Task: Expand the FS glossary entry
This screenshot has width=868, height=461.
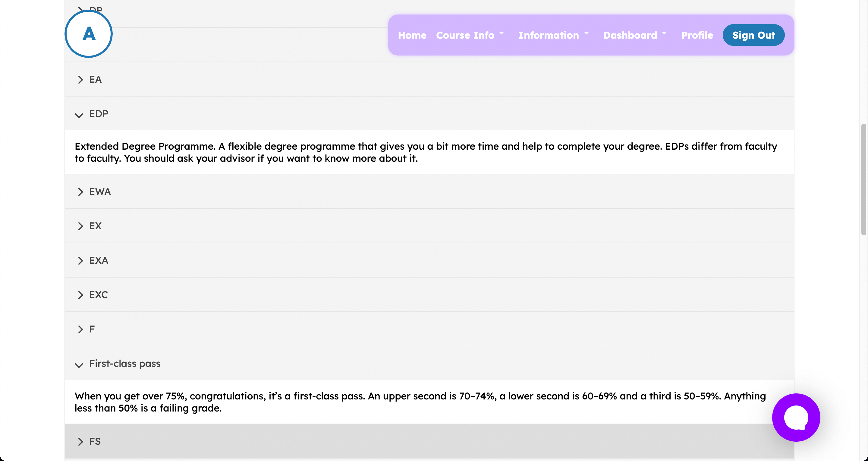Action: tap(429, 441)
